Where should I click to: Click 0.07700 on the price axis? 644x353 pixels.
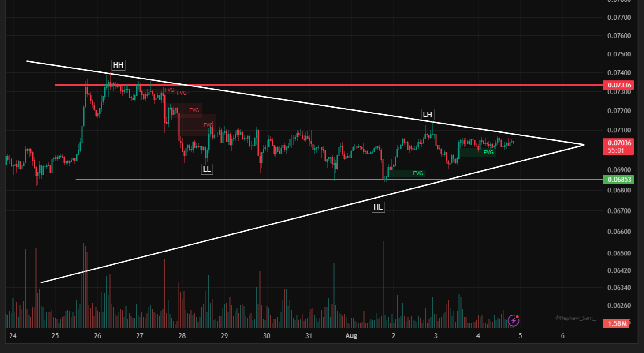[619, 18]
